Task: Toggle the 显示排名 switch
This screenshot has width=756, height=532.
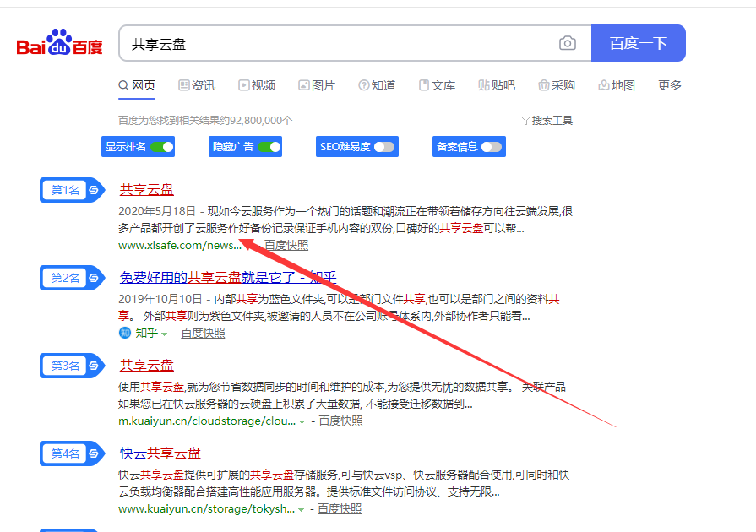Action: [x=162, y=147]
